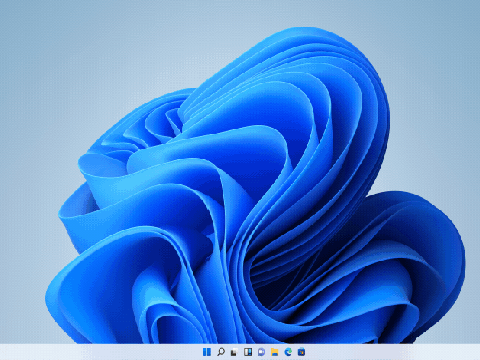Viewport: 480px width, 360px height.
Task: Open Task View on the taskbar
Action: [234, 352]
